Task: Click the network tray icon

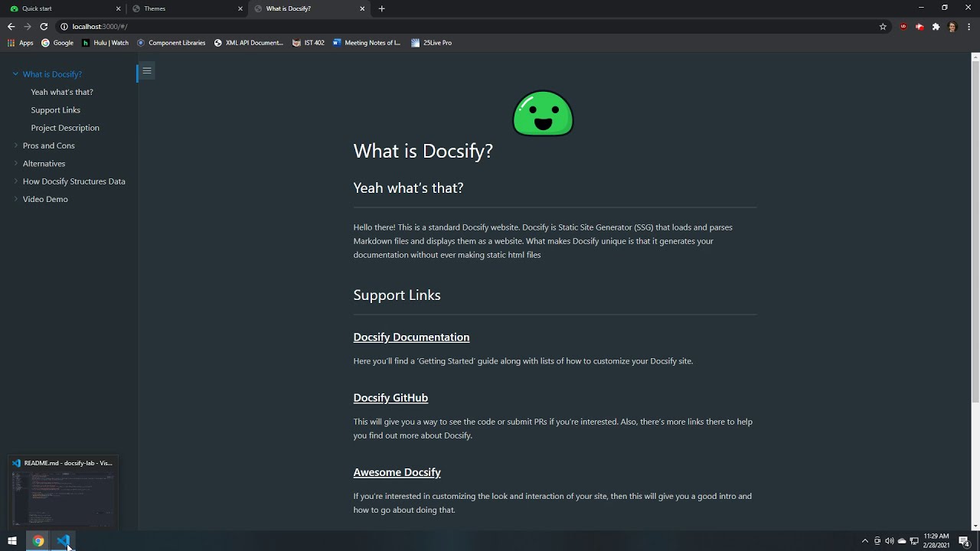Action: [x=914, y=541]
